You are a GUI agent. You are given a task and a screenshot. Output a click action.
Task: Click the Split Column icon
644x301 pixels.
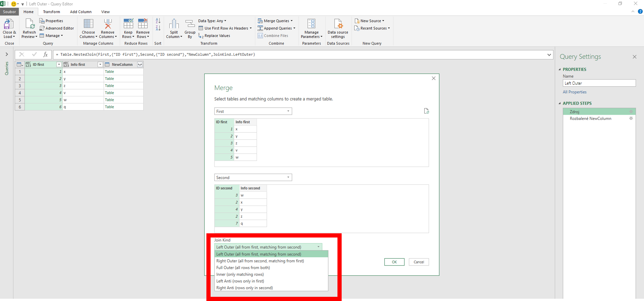(x=174, y=24)
